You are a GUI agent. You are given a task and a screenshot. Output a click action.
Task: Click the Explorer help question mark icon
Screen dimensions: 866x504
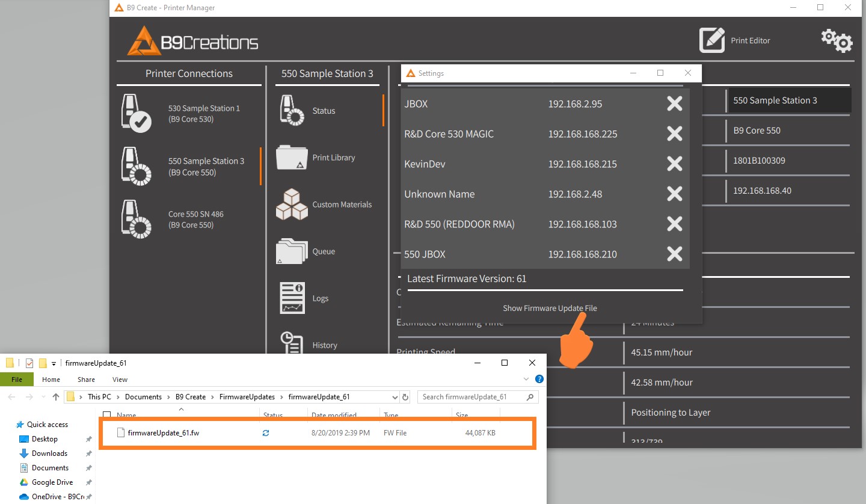click(x=539, y=380)
